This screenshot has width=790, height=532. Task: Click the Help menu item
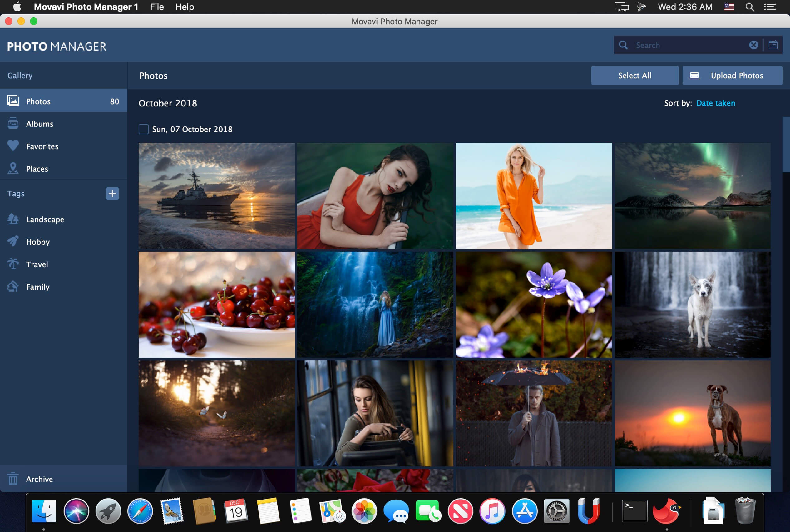pos(185,7)
